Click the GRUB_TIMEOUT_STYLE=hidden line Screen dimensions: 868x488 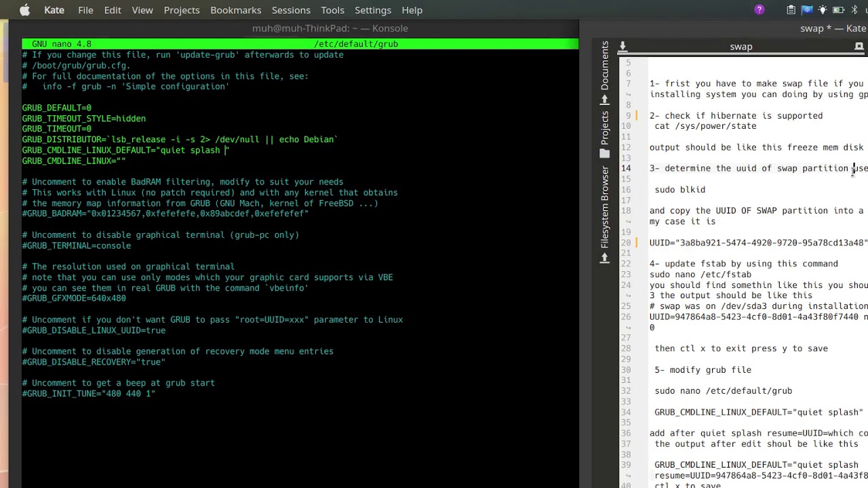coord(83,119)
